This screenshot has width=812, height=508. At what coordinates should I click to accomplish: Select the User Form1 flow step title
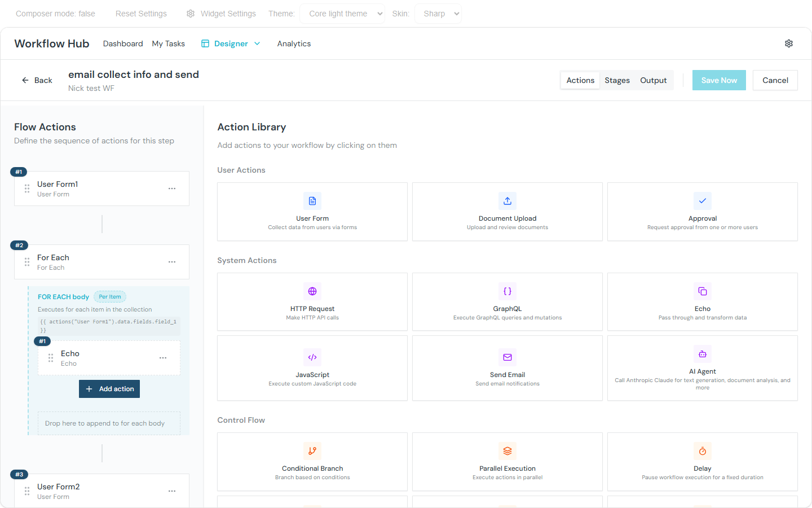tap(58, 184)
